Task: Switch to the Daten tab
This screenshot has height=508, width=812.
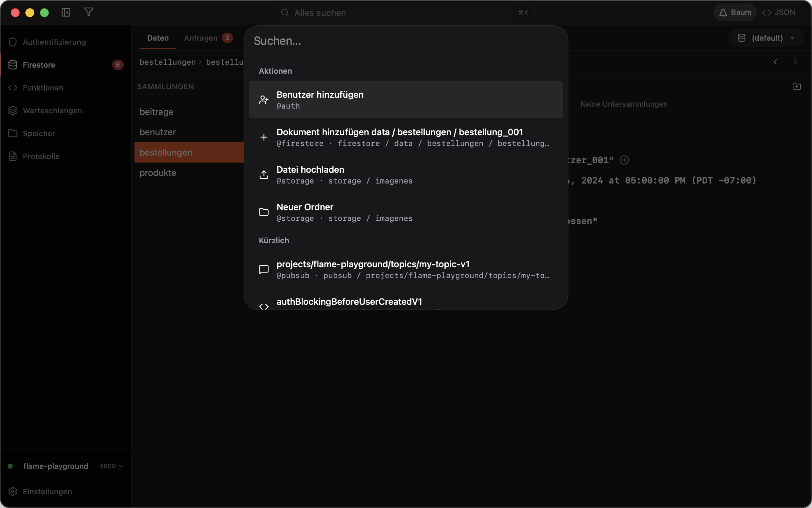Action: tap(158, 38)
